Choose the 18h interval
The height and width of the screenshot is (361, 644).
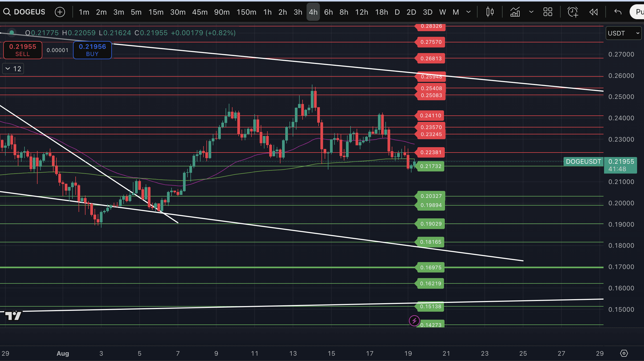click(x=382, y=12)
